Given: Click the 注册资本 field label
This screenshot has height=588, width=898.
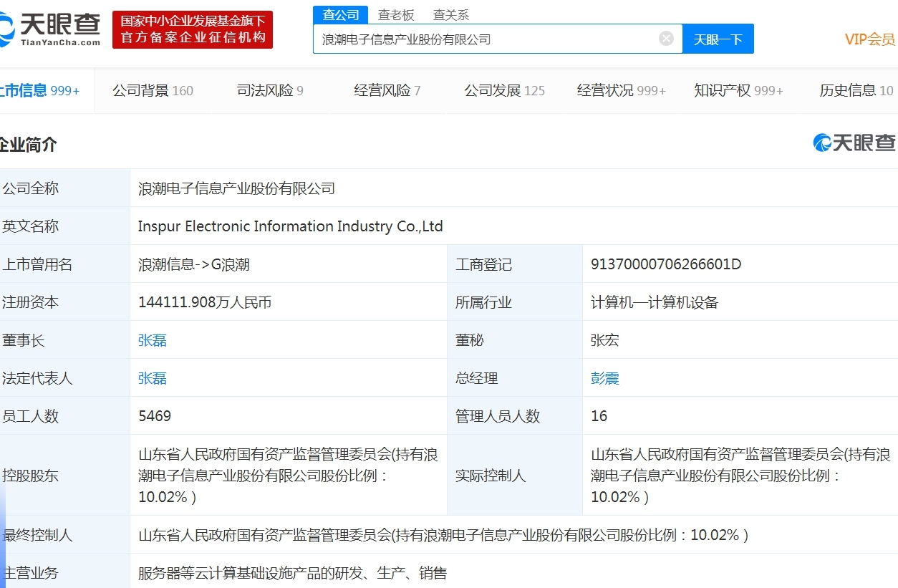Looking at the screenshot, I should point(31,302).
